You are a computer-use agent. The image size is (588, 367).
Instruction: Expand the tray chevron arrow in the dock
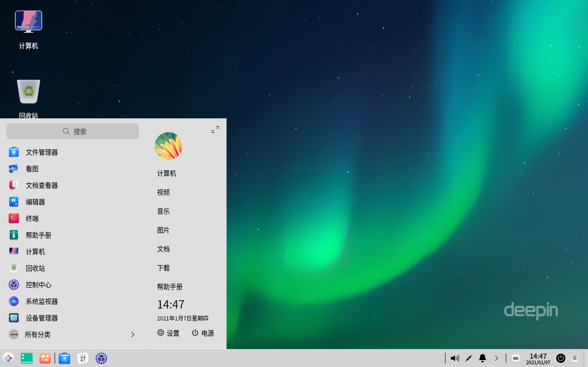pyautogui.click(x=496, y=358)
